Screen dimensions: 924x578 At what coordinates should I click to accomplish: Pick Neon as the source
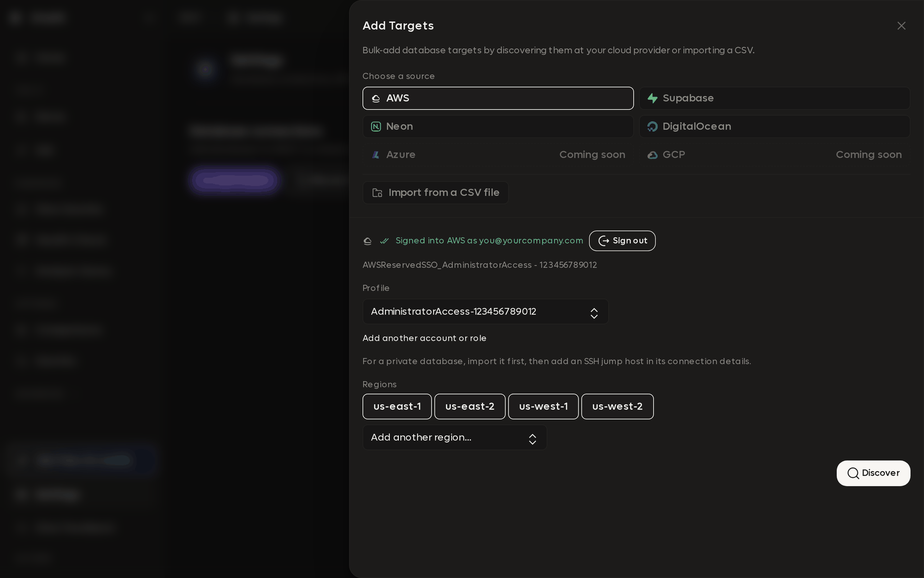click(498, 126)
